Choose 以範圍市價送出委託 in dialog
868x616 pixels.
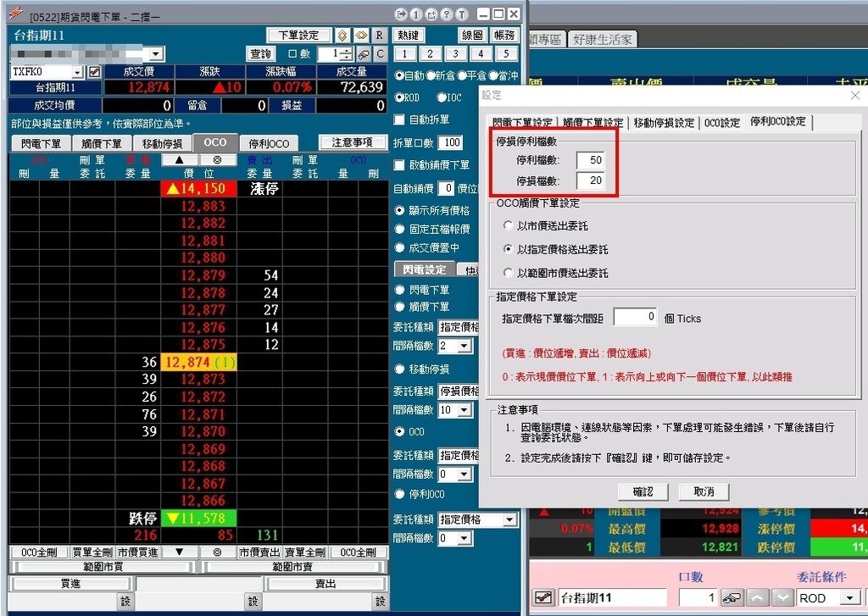click(509, 273)
